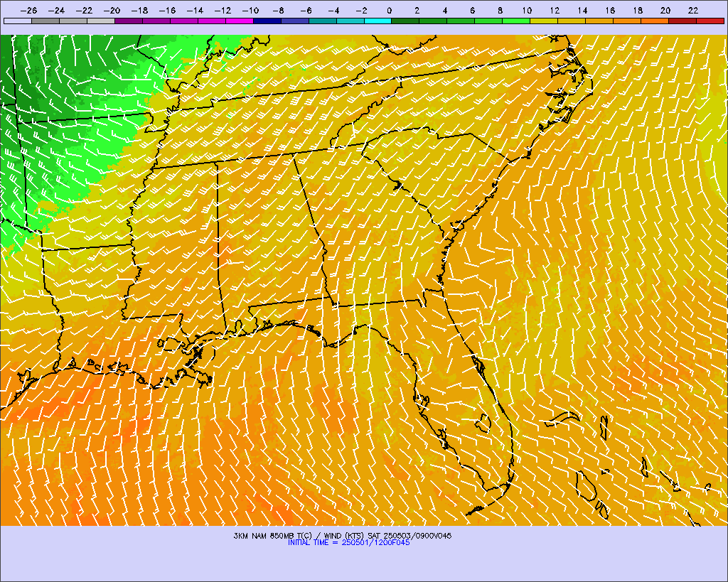Screen dimensions: 728x582
Task: Click the -16 legend label
Action: [167, 10]
